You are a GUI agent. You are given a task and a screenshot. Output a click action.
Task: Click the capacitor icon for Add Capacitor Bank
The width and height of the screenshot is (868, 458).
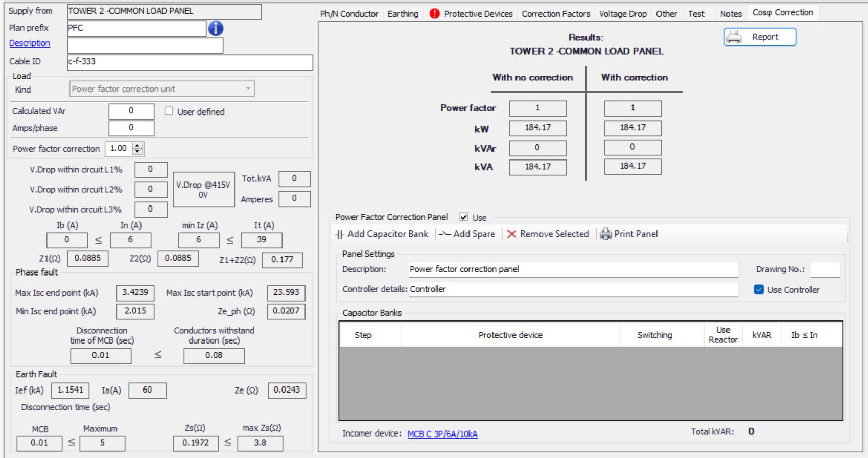tap(340, 234)
